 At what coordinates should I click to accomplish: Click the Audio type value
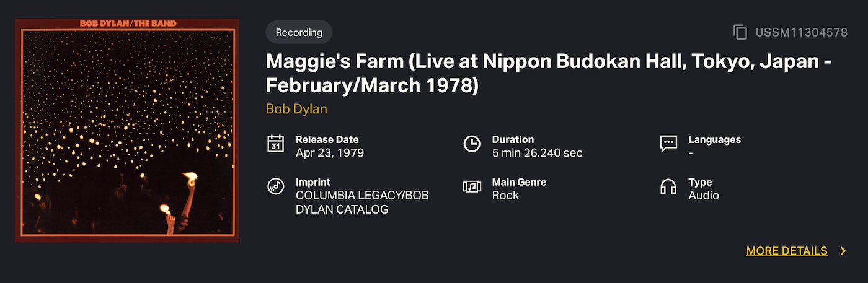(x=704, y=196)
